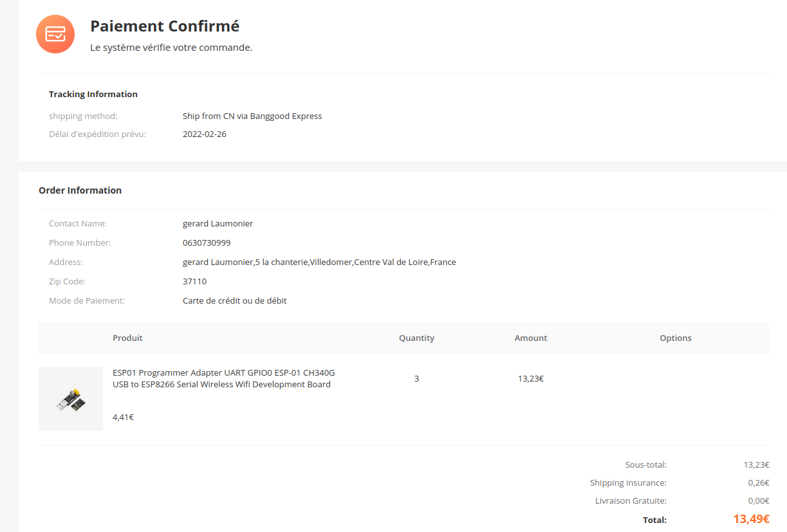Viewport: 787px width, 532px height.
Task: Click the expected shipping date 2022-02-26
Action: (x=205, y=134)
